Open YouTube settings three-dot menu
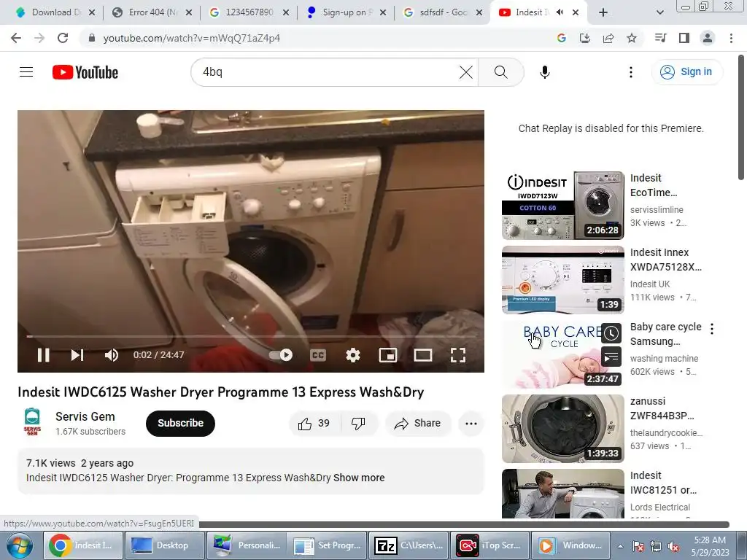The width and height of the screenshot is (747, 560). point(631,72)
